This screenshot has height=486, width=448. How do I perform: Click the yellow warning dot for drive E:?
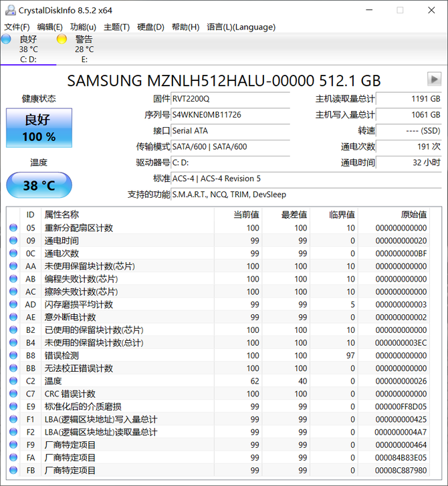(x=62, y=39)
